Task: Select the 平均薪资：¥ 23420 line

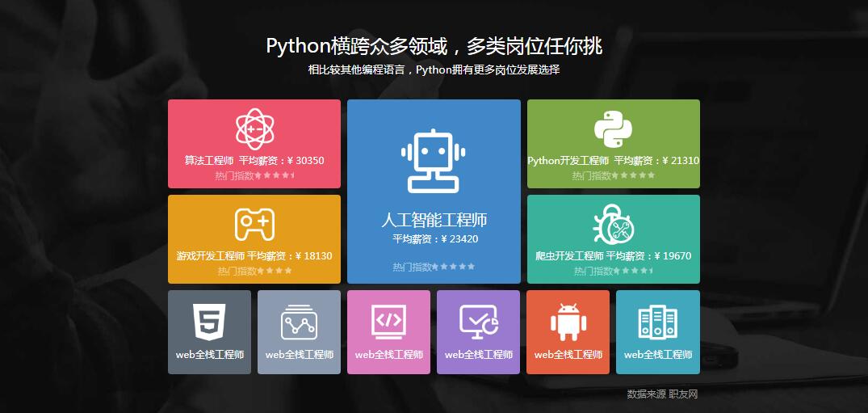Action: tap(435, 239)
